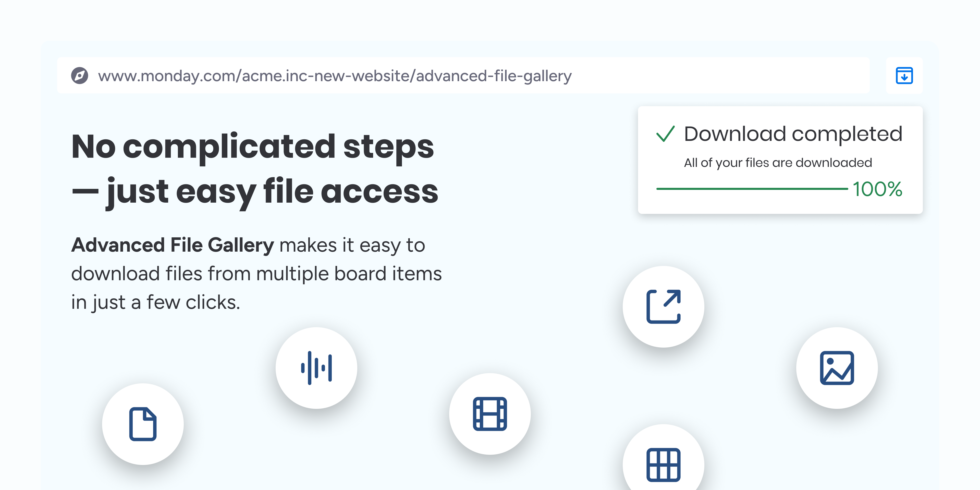Click the Download completed title
980x490 pixels.
793,134
